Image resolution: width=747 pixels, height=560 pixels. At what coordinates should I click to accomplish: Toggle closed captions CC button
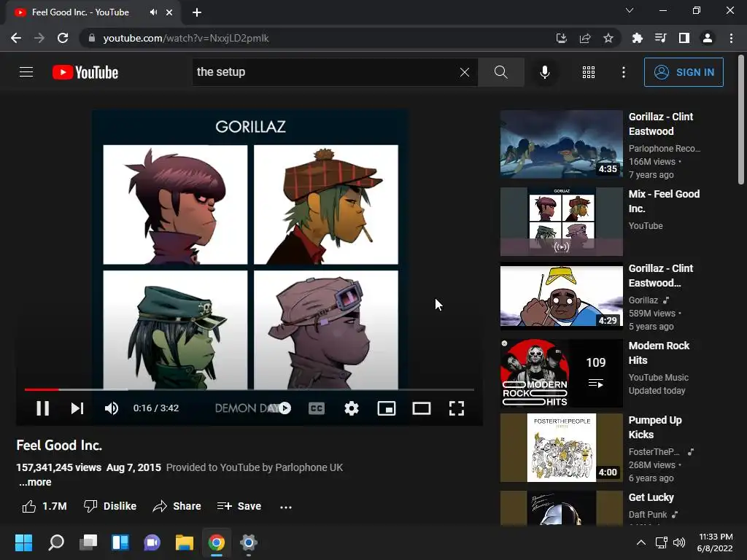point(317,408)
